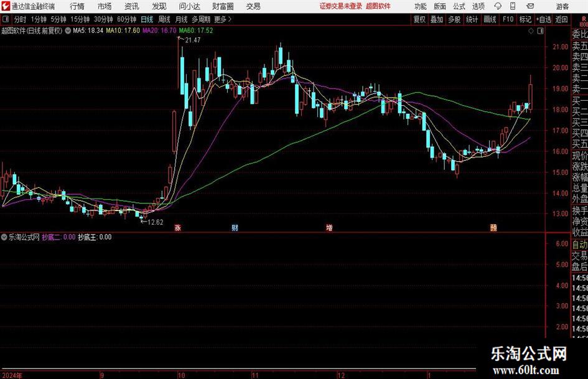Click the MA5: 18.34 indicator label
Screen dimensions: 588x379
(88, 30)
